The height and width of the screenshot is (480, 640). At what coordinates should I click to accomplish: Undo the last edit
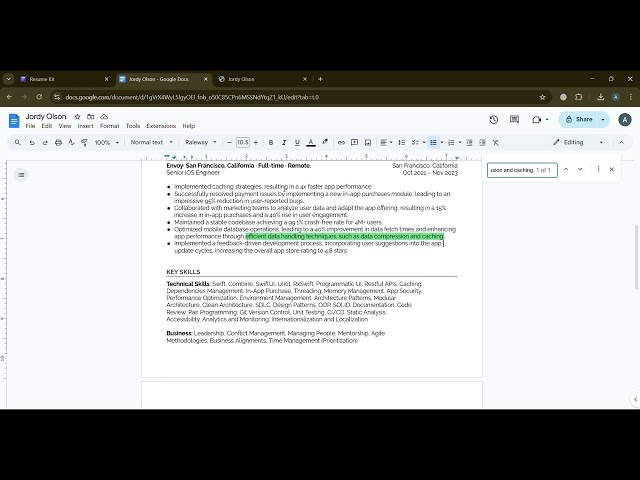point(32,142)
